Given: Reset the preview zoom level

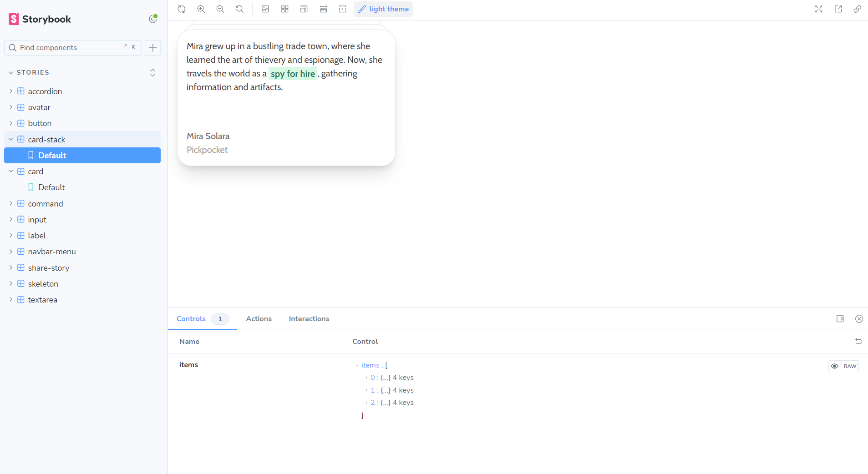Looking at the screenshot, I should click(x=239, y=9).
